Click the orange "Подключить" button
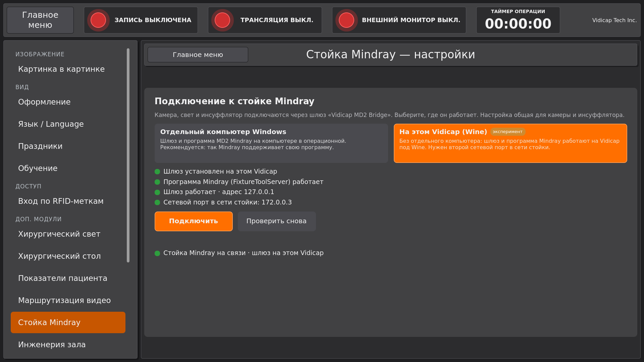644x362 pixels. (x=194, y=221)
